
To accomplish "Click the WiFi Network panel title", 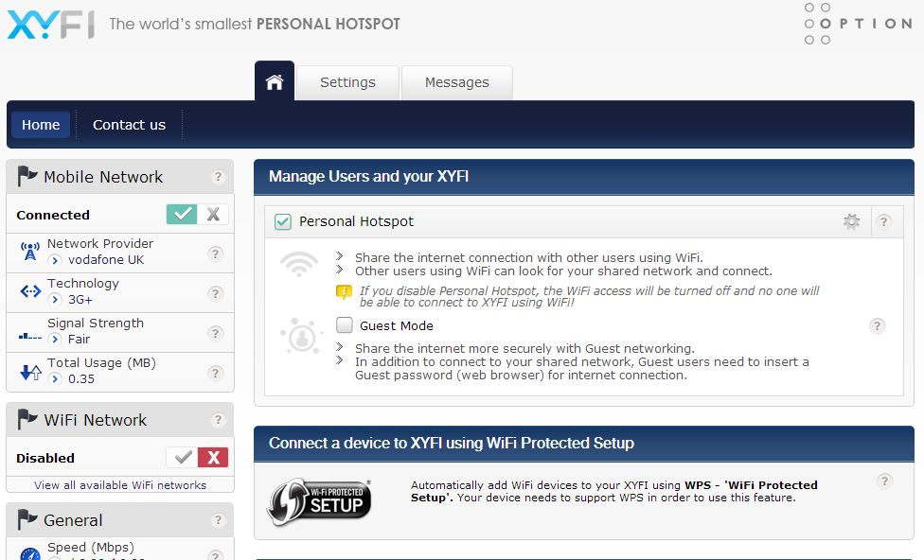I will click(x=96, y=420).
